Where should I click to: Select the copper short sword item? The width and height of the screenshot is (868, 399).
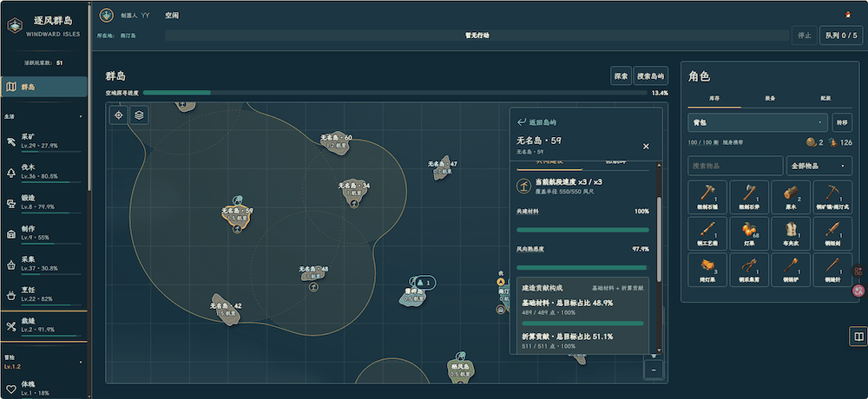coord(832,233)
